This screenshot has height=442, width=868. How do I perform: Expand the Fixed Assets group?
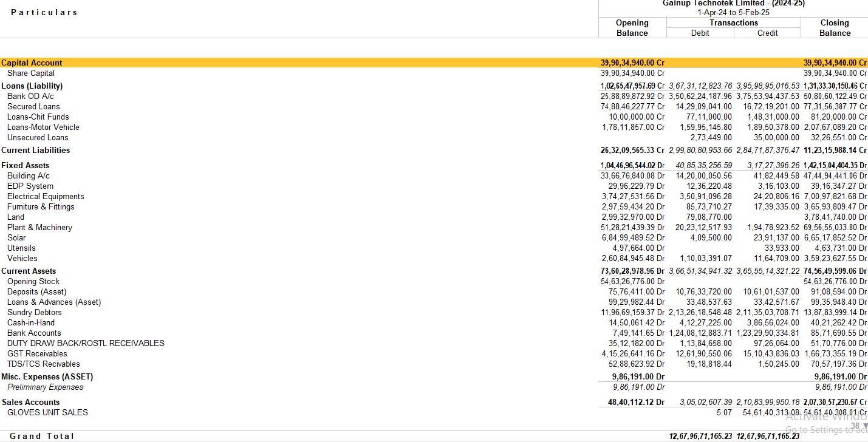(x=26, y=165)
